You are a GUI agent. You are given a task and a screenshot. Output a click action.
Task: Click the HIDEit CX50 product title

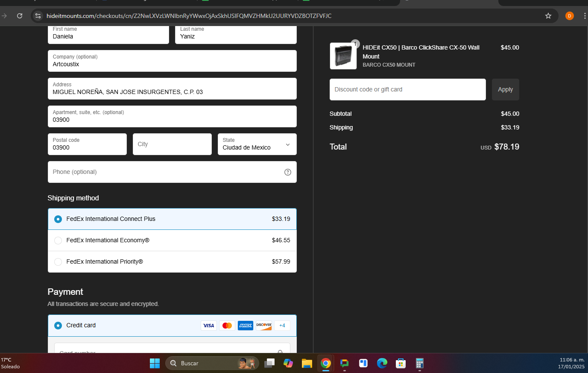421,52
